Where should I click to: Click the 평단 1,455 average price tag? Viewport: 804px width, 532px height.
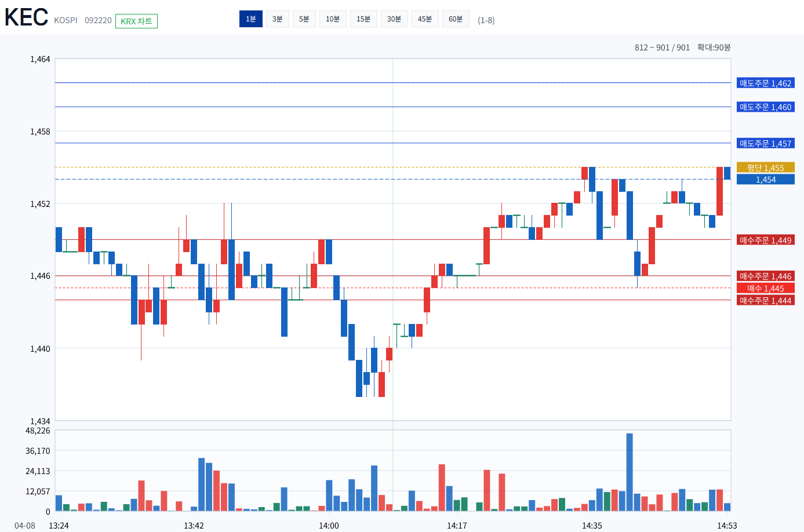click(x=766, y=167)
